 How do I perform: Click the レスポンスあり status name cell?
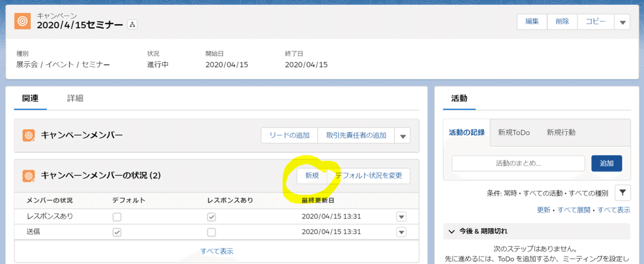50,217
